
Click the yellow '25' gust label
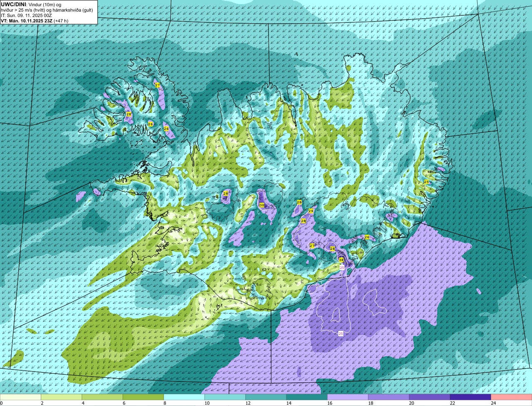(x=426, y=182)
